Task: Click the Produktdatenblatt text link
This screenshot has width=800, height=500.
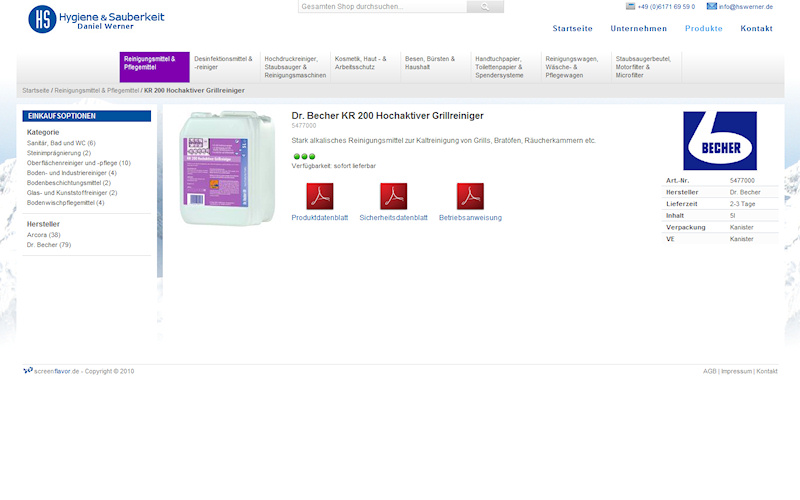Action: tap(320, 218)
